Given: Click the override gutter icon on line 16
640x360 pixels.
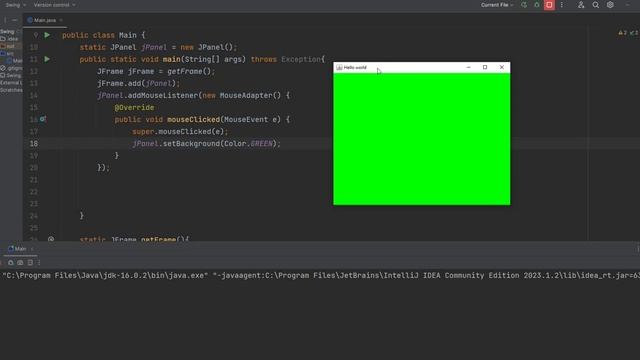Looking at the screenshot, I should pyautogui.click(x=43, y=119).
